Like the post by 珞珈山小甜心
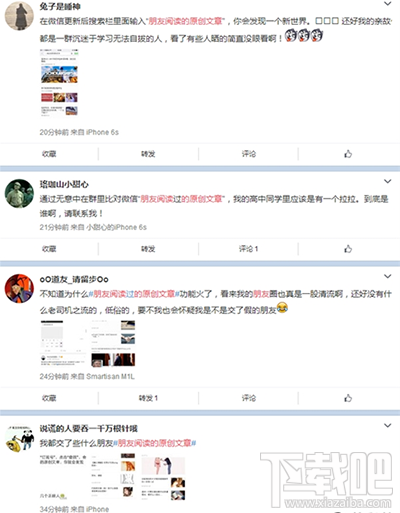Screen dimensions: 400x513 point(348,249)
